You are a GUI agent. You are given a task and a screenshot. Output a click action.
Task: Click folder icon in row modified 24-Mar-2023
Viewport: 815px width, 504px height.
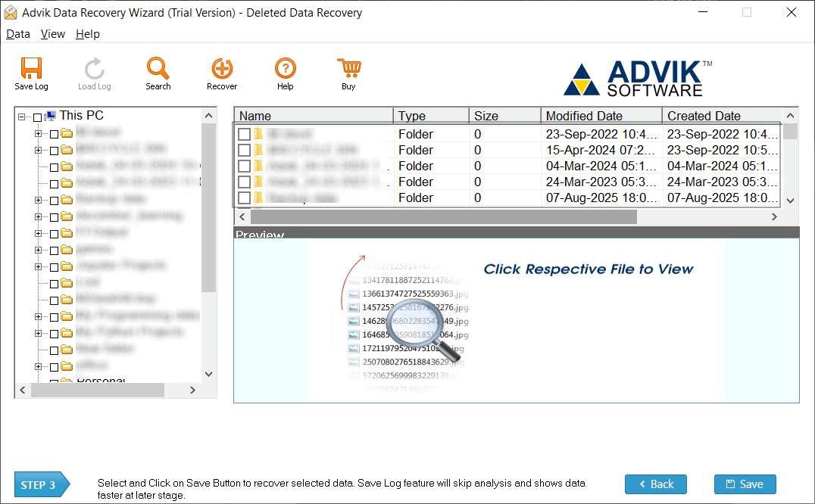click(x=258, y=182)
